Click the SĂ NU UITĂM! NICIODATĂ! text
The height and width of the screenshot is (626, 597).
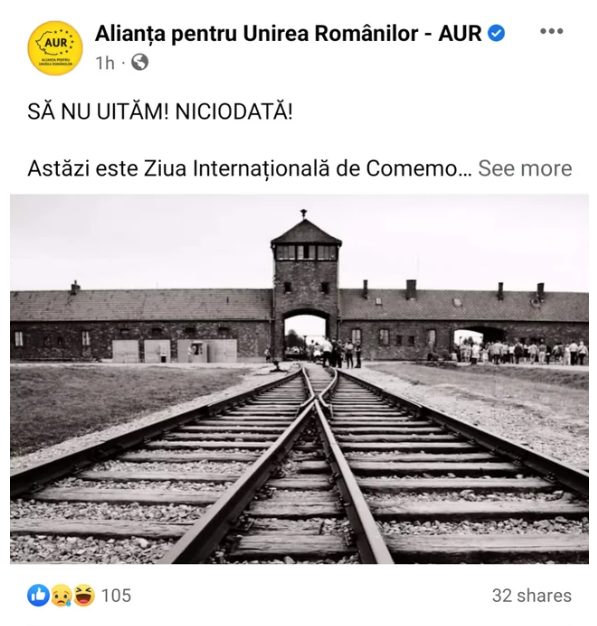point(160,111)
